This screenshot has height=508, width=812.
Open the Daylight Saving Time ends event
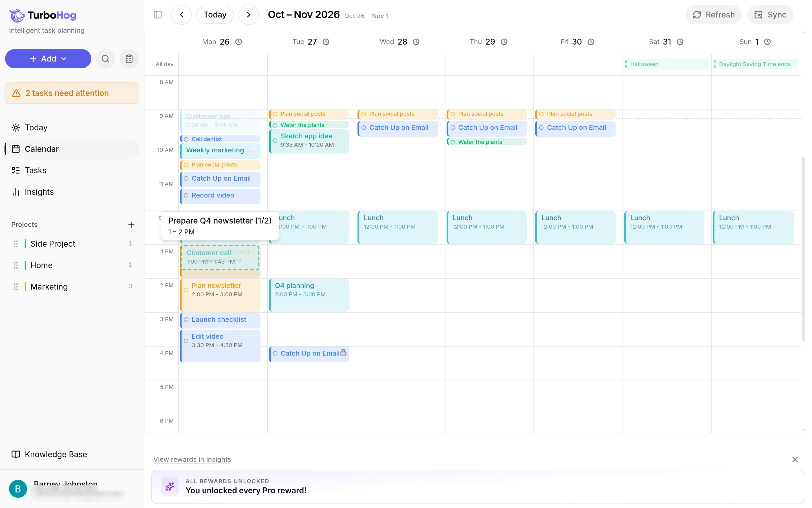(756, 64)
